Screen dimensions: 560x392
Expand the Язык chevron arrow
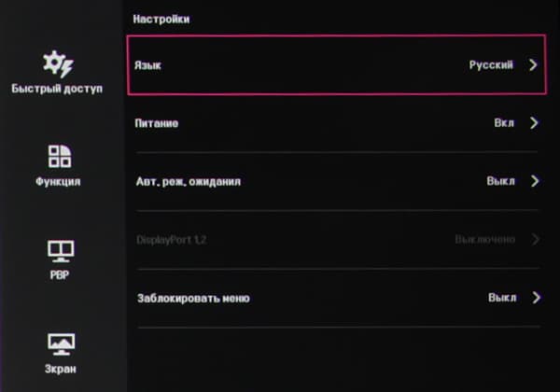tap(534, 65)
